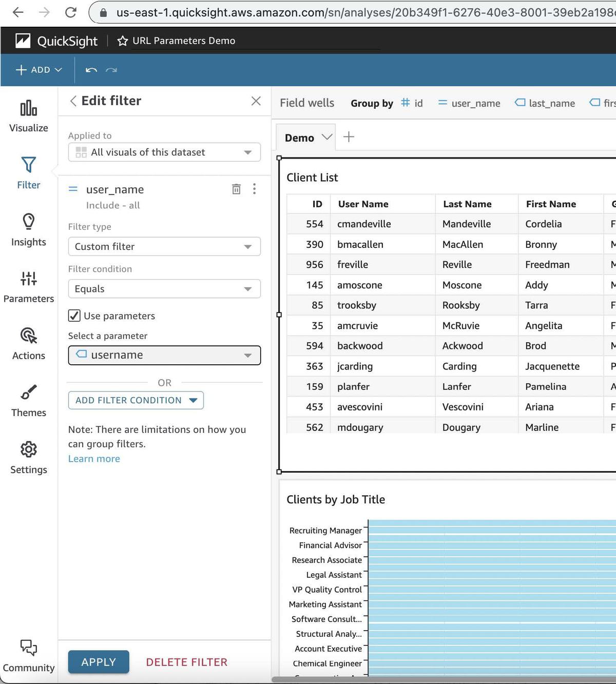This screenshot has width=616, height=684.
Task: Add a new sheet with plus icon
Action: [349, 137]
